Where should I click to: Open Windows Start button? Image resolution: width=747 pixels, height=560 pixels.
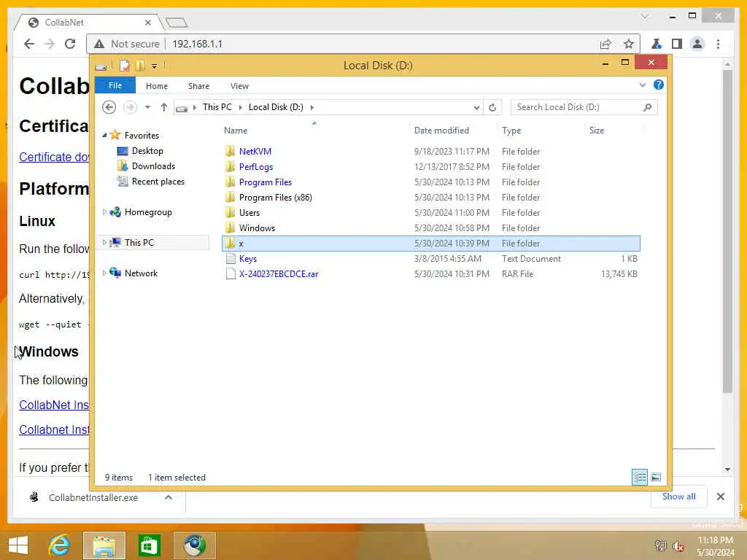pos(18,545)
